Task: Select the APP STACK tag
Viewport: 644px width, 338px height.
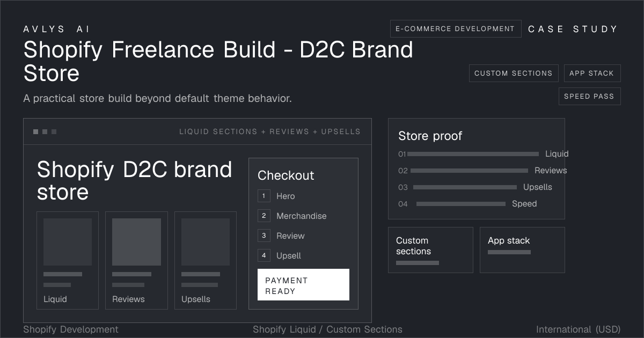Action: [x=592, y=74]
